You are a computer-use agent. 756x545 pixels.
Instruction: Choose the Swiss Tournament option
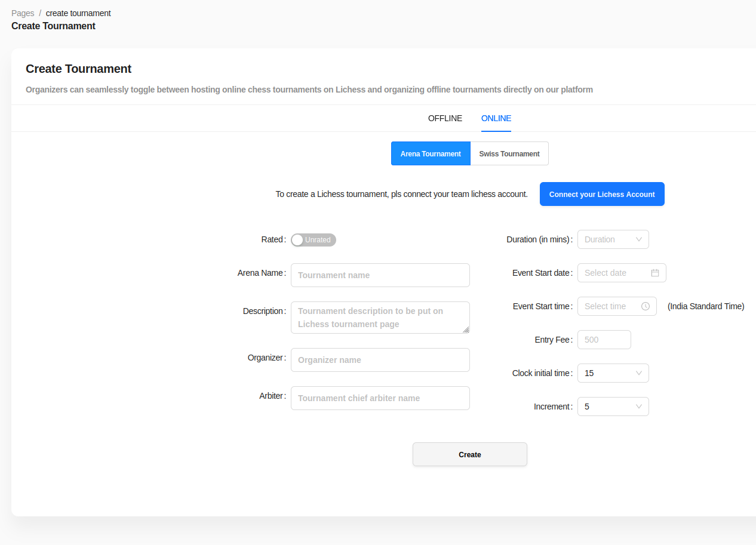point(509,153)
